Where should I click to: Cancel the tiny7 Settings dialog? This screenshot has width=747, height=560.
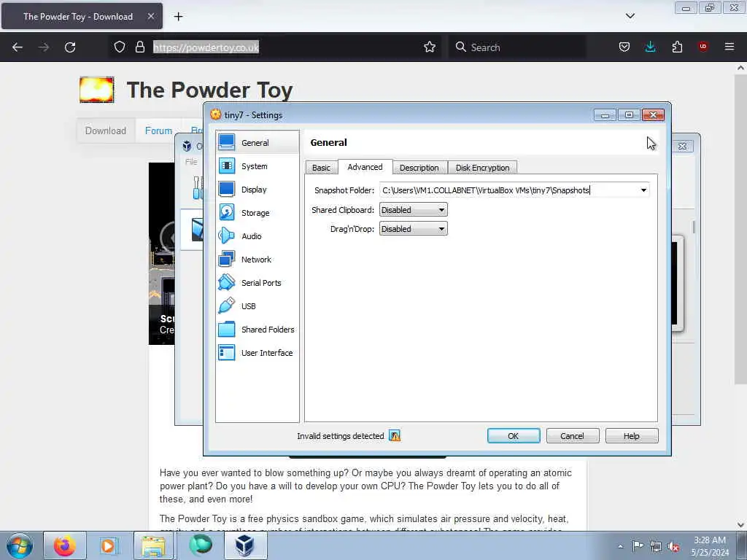(x=572, y=436)
